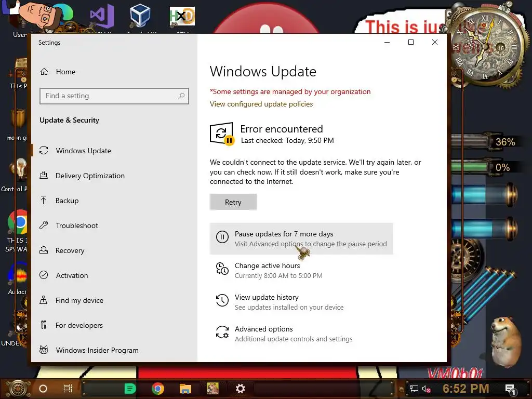Screen dimensions: 532x399
Task: Click the Troubleshoot wrench icon
Action: (x=44, y=225)
